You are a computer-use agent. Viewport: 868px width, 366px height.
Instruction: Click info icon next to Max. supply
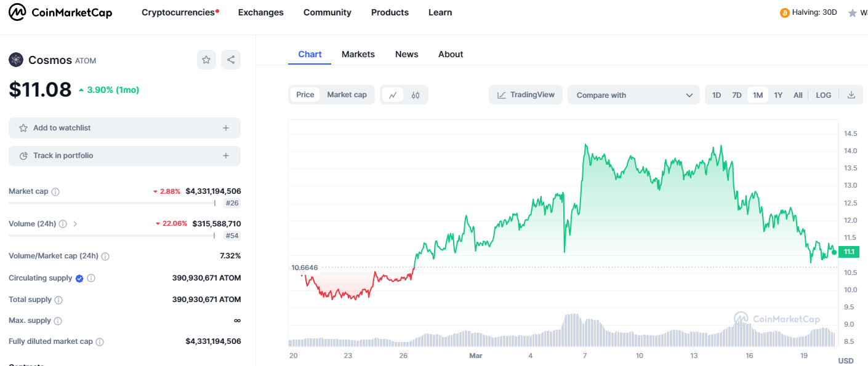[58, 321]
